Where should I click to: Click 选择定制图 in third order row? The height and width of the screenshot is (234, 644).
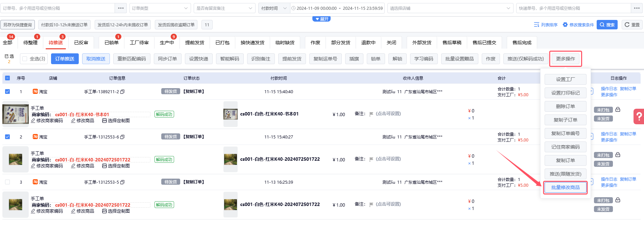pyautogui.click(x=116, y=211)
